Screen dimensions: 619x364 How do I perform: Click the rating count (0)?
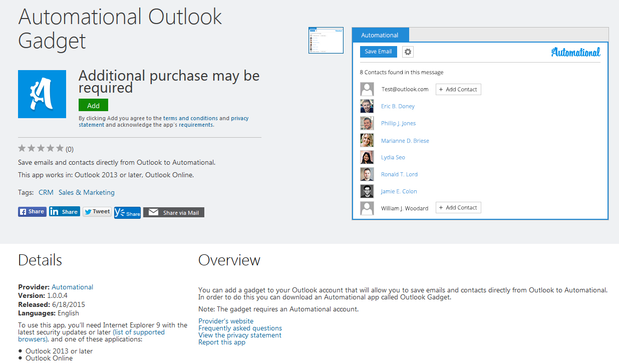pos(70,149)
